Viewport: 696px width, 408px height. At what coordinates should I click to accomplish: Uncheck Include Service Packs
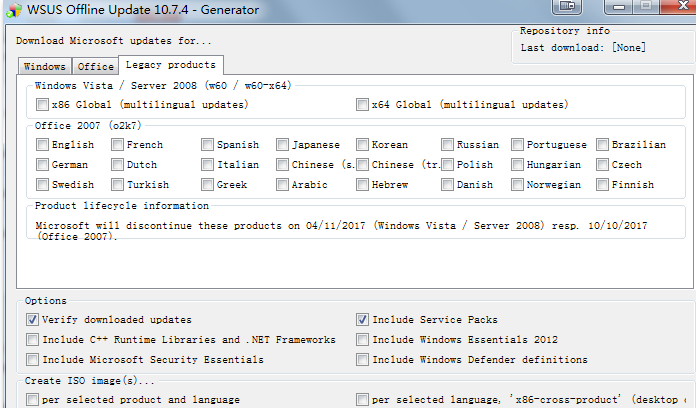pos(362,320)
